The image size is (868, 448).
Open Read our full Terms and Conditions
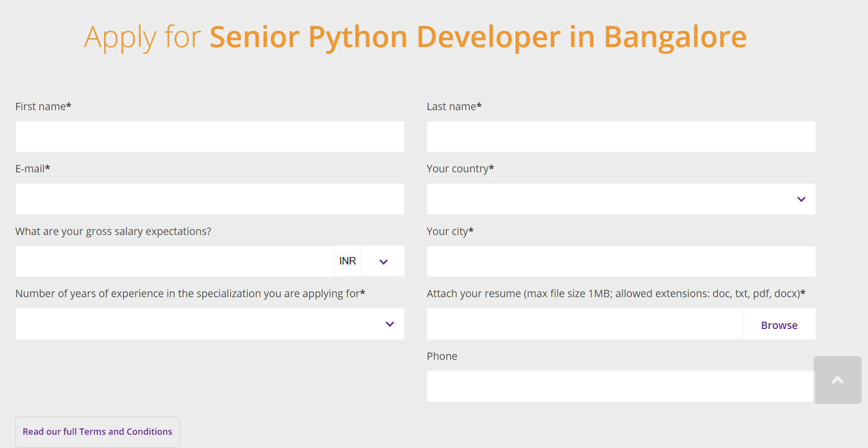(x=97, y=431)
